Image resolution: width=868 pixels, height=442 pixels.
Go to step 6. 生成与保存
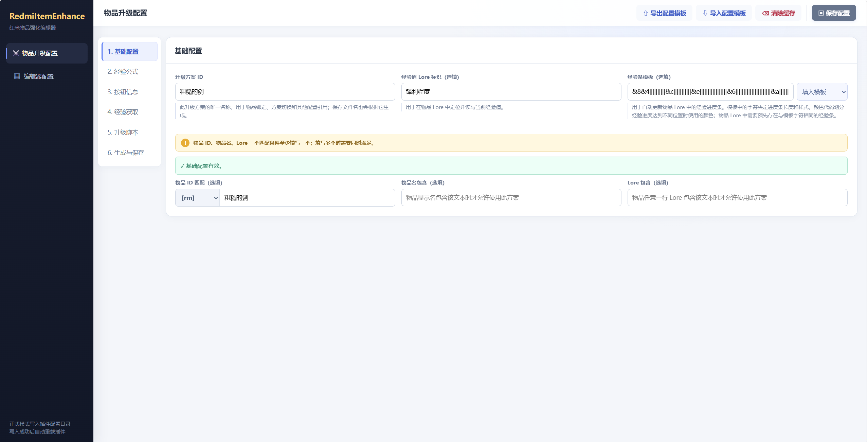130,153
